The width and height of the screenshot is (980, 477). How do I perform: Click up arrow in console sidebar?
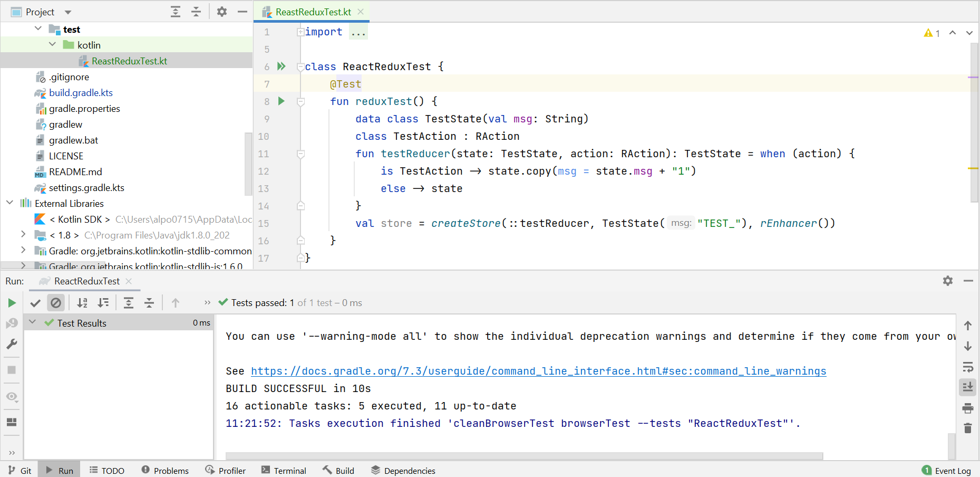(968, 326)
